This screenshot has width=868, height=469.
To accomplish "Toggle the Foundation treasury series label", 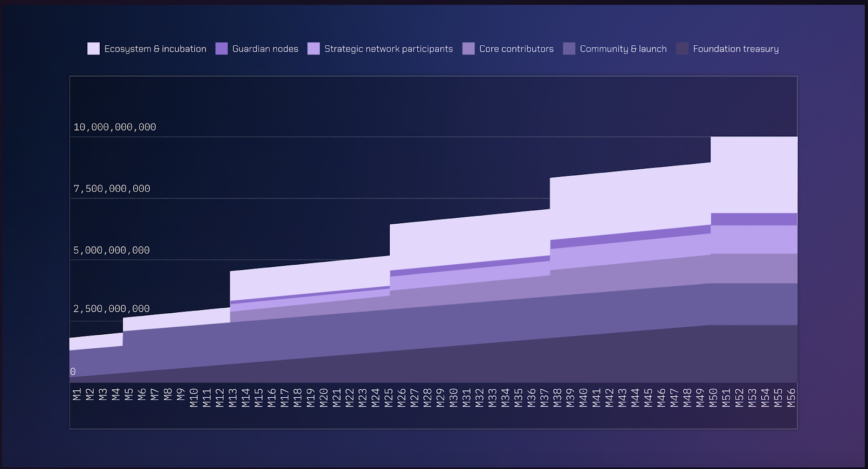I will [736, 49].
